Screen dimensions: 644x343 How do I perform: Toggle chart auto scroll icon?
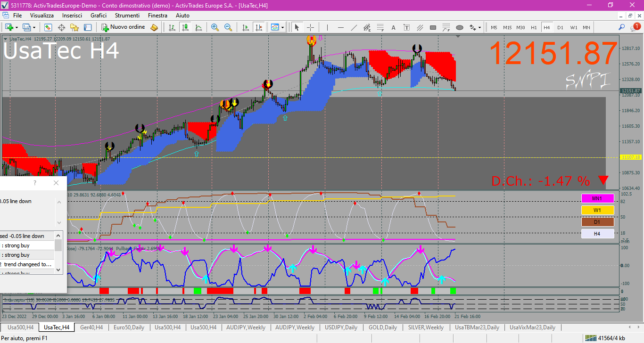246,27
